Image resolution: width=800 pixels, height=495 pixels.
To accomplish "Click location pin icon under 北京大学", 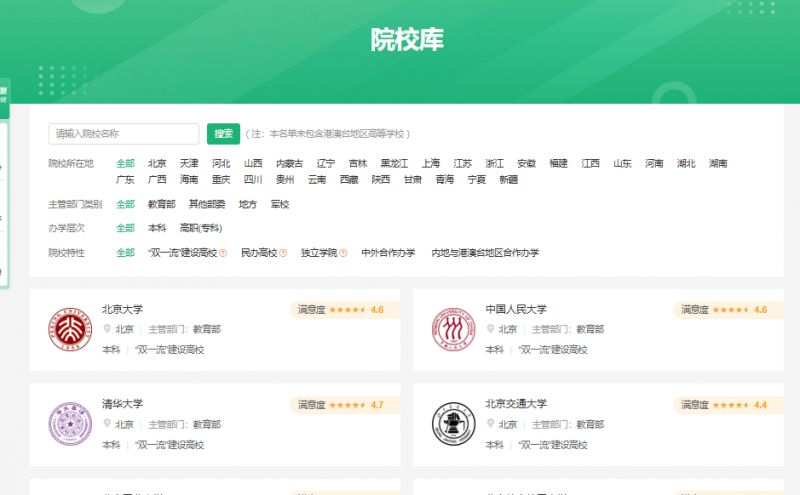I will 107,329.
